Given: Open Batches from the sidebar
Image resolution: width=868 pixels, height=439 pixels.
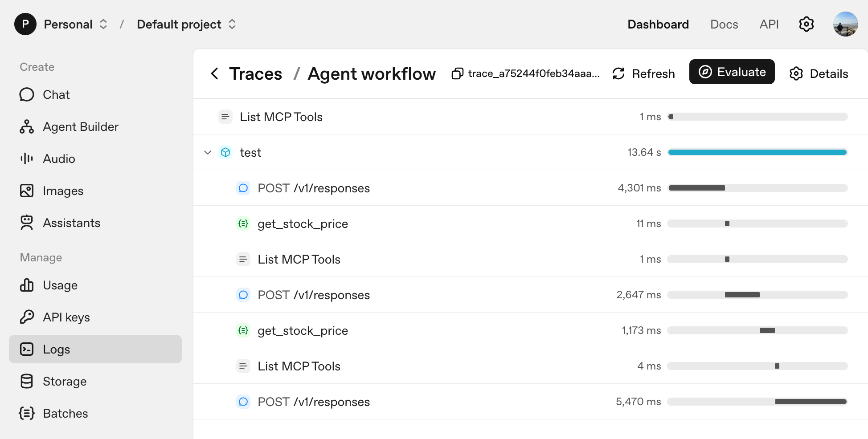Looking at the screenshot, I should (x=65, y=414).
